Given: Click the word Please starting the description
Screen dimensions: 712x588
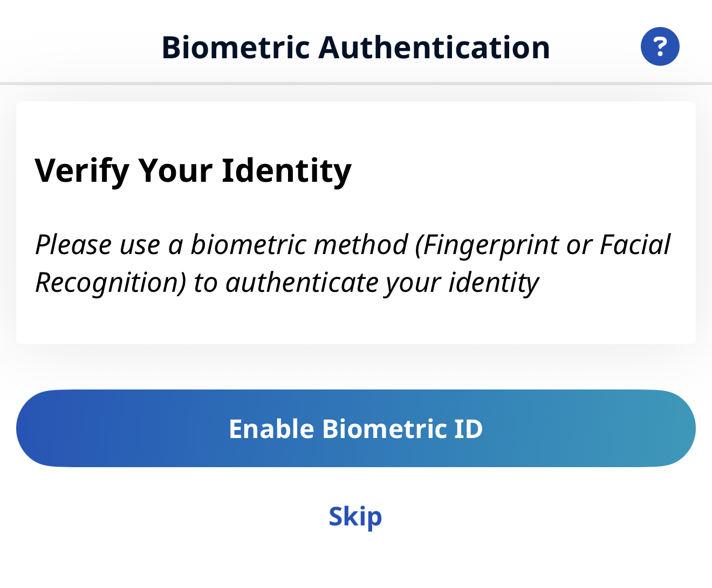Looking at the screenshot, I should coord(73,245).
